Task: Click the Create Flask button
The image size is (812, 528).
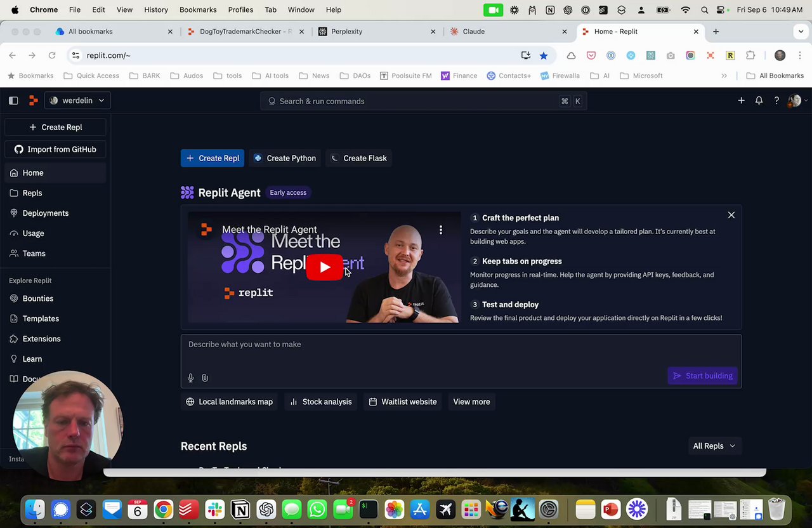Action: 359,158
